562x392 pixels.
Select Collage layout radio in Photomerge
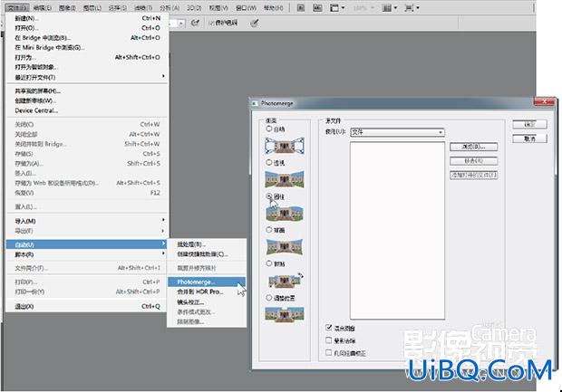pyautogui.click(x=269, y=263)
